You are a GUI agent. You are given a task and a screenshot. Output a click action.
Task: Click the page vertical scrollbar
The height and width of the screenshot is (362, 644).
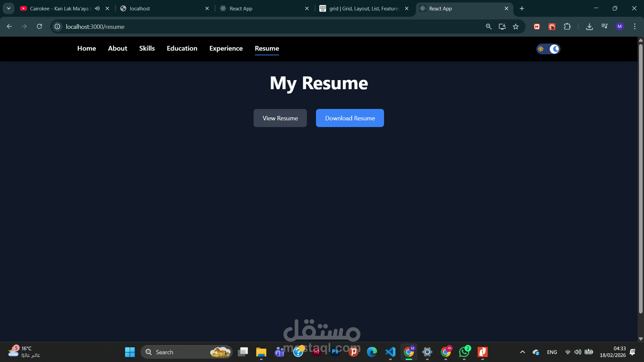click(x=641, y=178)
